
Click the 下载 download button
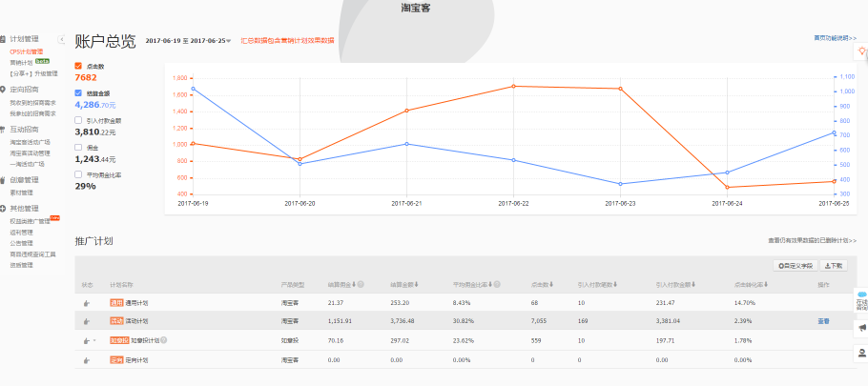[x=834, y=266]
